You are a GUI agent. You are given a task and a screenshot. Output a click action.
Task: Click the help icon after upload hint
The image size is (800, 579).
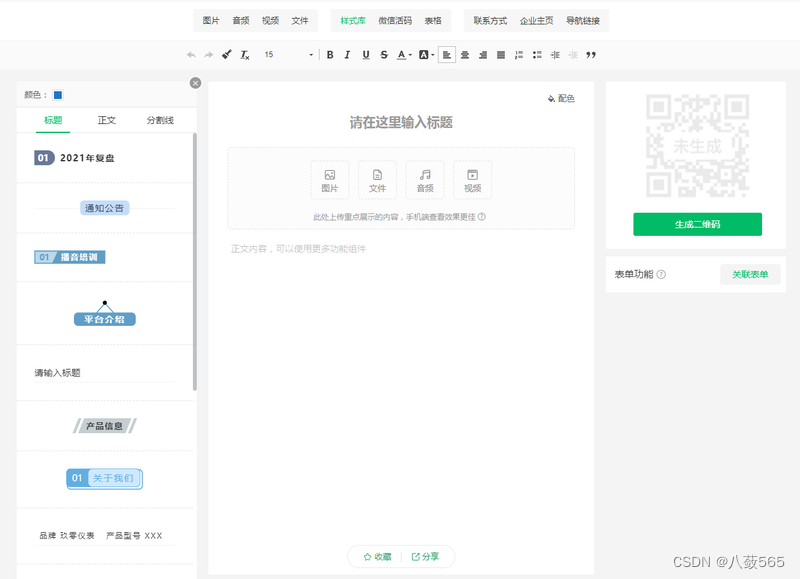click(482, 217)
